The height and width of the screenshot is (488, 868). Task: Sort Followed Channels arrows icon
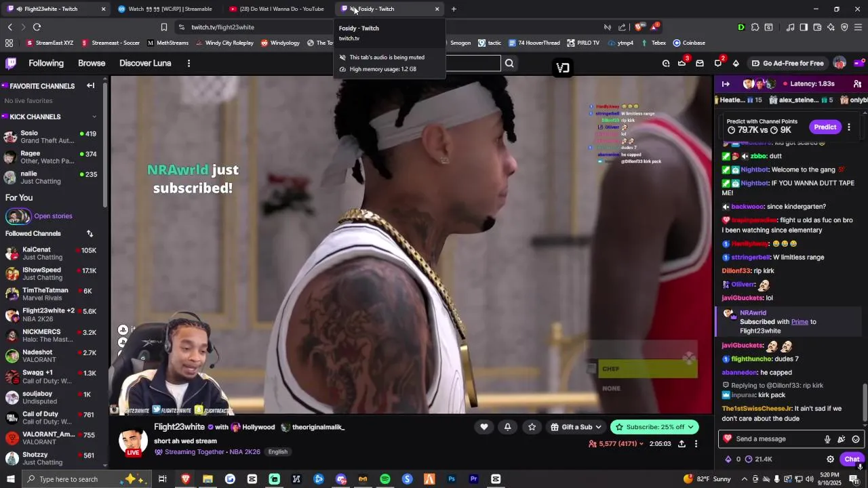point(90,233)
